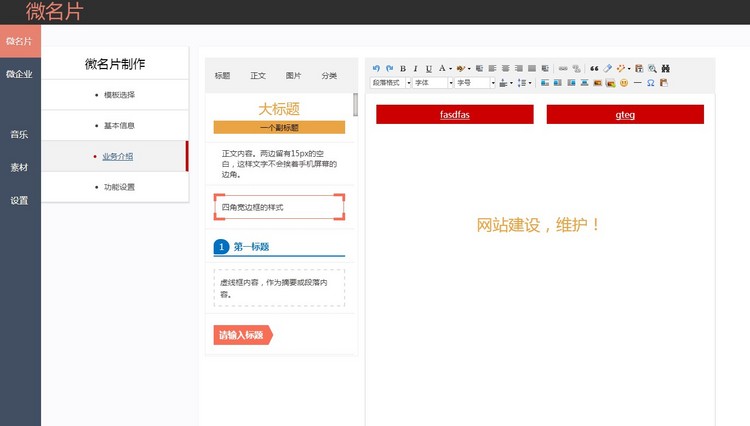Screen dimensions: 750x426
Task: Toggle underline formatting
Action: point(429,68)
